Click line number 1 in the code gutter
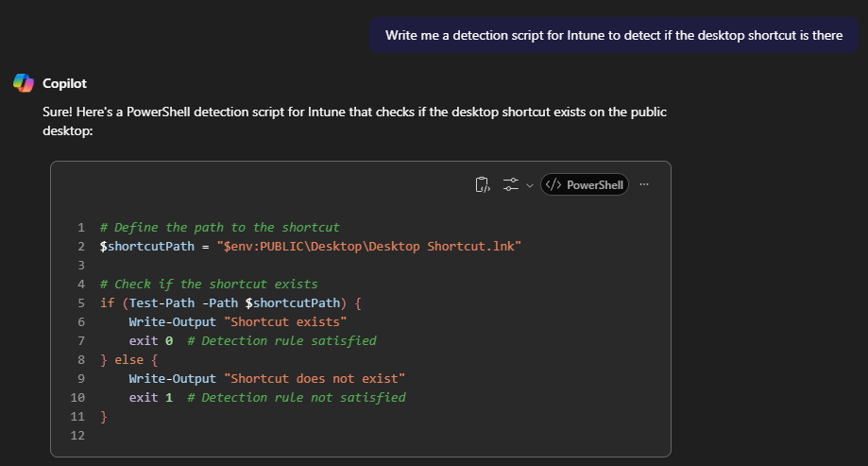Screen dimensions: 868x466 [81, 227]
